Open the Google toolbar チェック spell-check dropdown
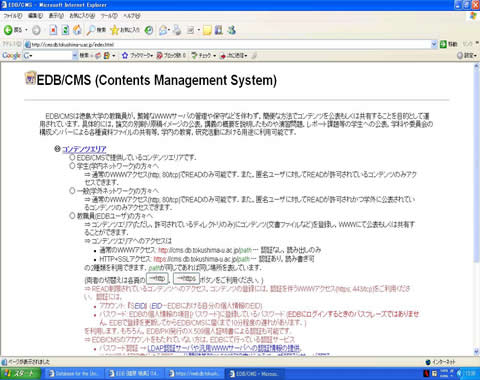Screen dimensions: 480x380 (204, 56)
